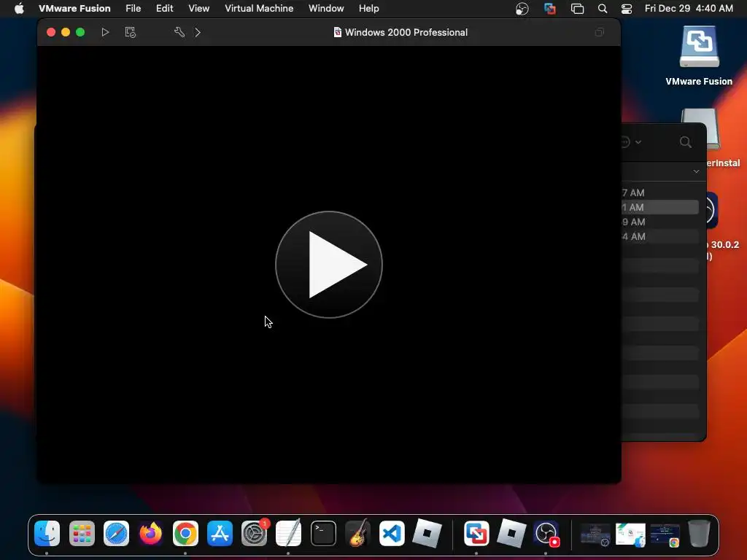Open TextEdit from the Dock
747x560 pixels.
click(x=289, y=533)
